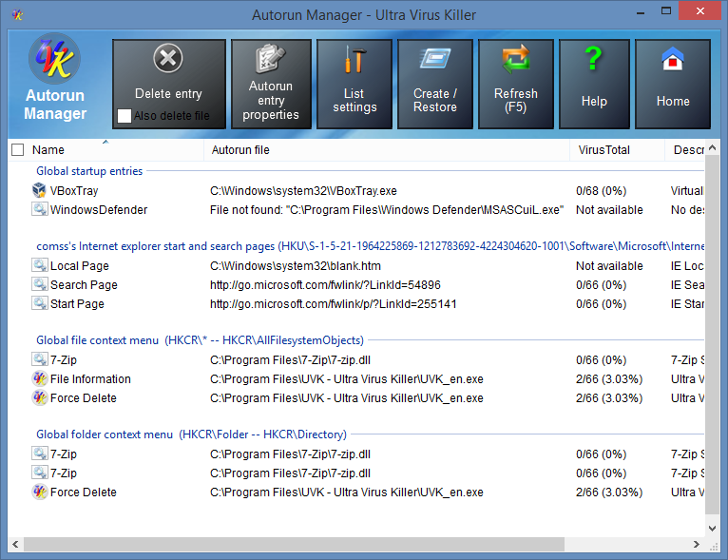Sort by the Autorun file column header
The height and width of the screenshot is (560, 728).
pyautogui.click(x=240, y=150)
